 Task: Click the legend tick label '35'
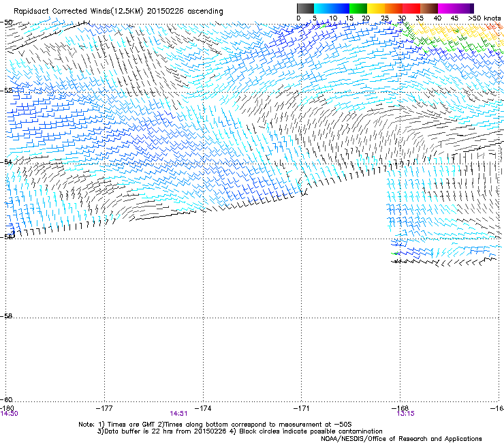[420, 18]
